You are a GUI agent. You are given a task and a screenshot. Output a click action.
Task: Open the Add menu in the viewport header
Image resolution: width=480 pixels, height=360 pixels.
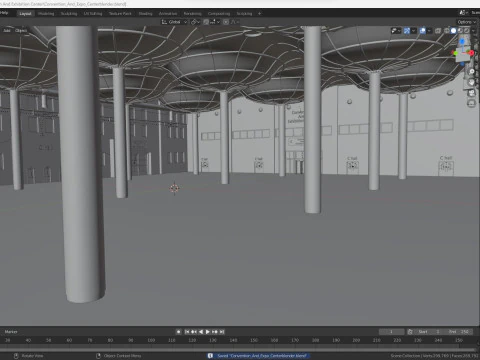[x=7, y=30]
